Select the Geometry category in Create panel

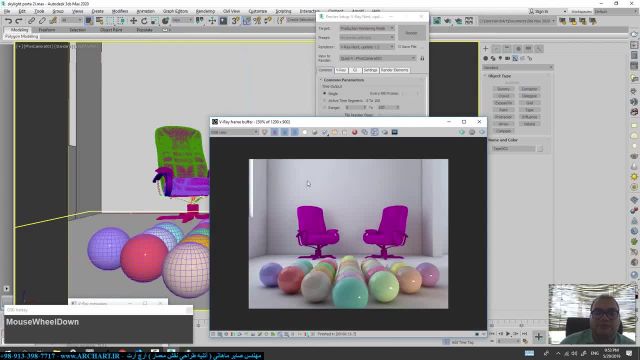pos(486,58)
